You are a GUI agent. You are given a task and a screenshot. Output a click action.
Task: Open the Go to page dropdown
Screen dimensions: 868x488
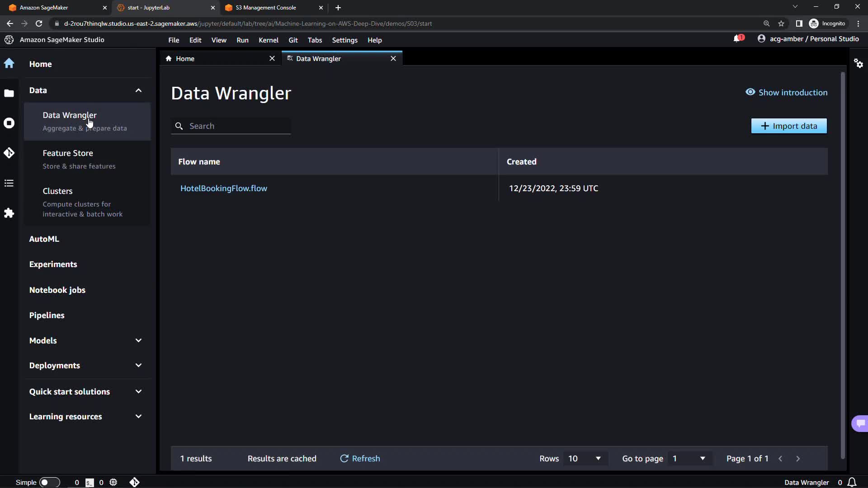689,459
